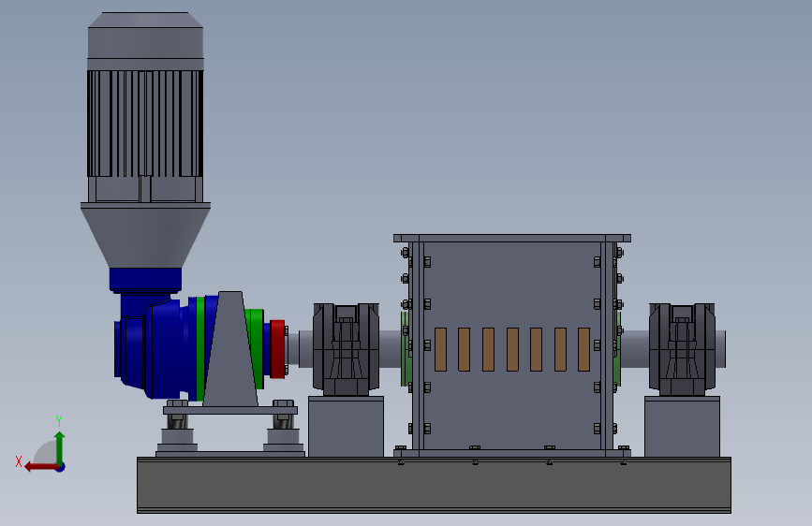Image resolution: width=812 pixels, height=526 pixels.
Task: Select the conical adapter below the motor
Action: [x=145, y=236]
